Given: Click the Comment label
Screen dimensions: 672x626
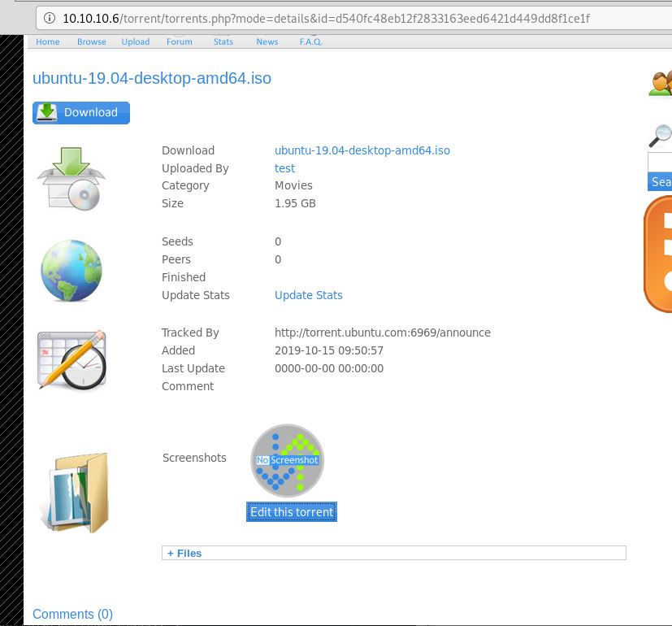Looking at the screenshot, I should click(x=188, y=386).
